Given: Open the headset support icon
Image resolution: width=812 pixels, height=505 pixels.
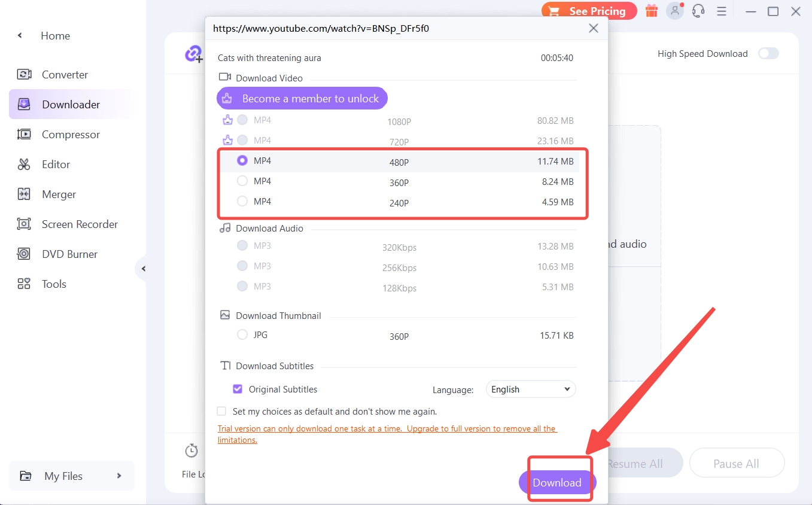Looking at the screenshot, I should tap(698, 11).
